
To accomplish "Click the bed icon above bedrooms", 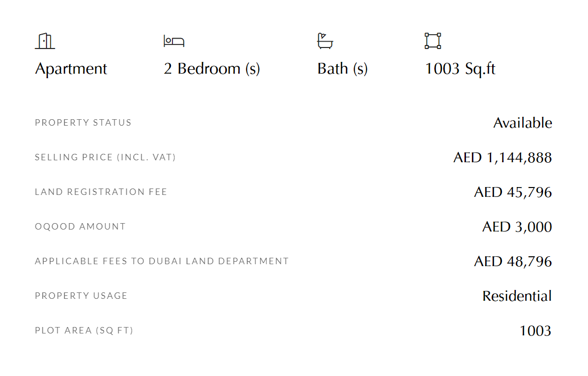I will [174, 41].
